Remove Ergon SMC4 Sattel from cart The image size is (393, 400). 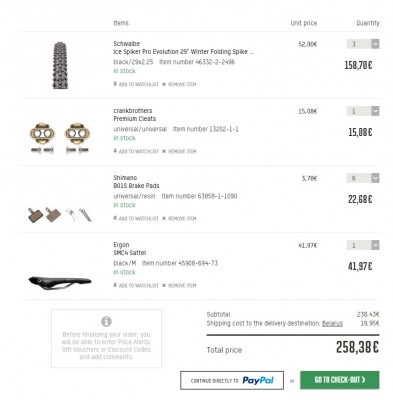(179, 285)
